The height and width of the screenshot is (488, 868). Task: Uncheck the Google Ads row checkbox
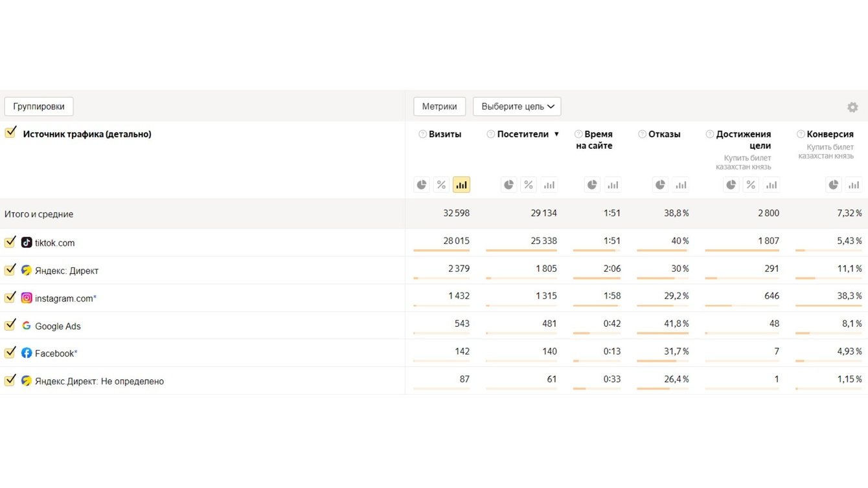tap(10, 325)
